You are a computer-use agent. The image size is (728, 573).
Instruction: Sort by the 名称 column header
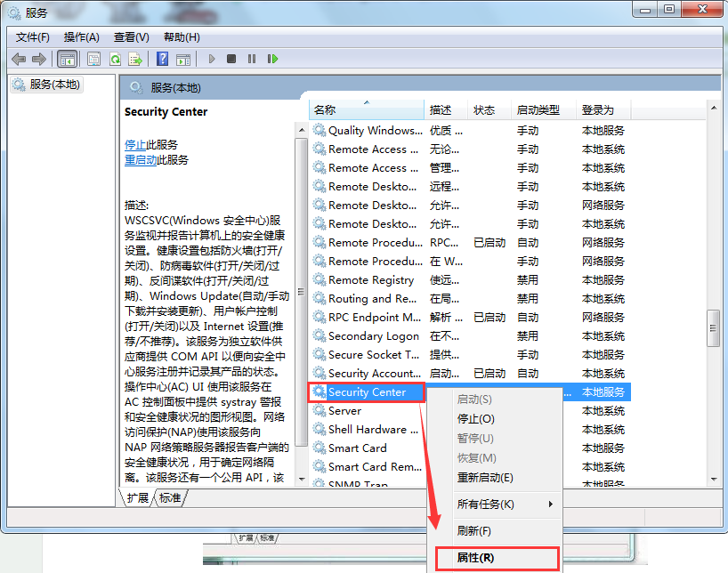pos(325,109)
